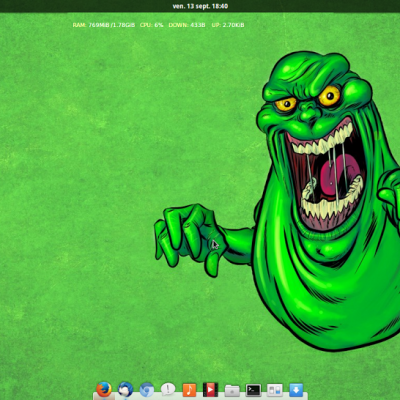400x400 pixels.
Task: Click the UP: 2.70KiB readout
Action: (228, 25)
